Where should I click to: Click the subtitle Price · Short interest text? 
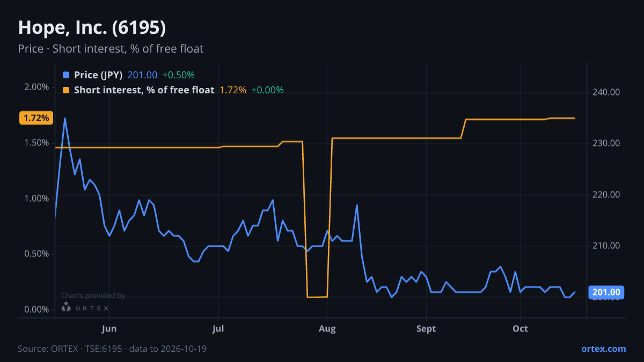pyautogui.click(x=111, y=49)
